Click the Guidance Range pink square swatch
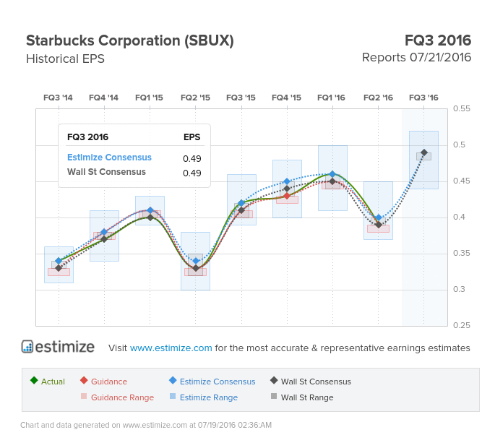Screen dimensions: 495x448 (84, 396)
